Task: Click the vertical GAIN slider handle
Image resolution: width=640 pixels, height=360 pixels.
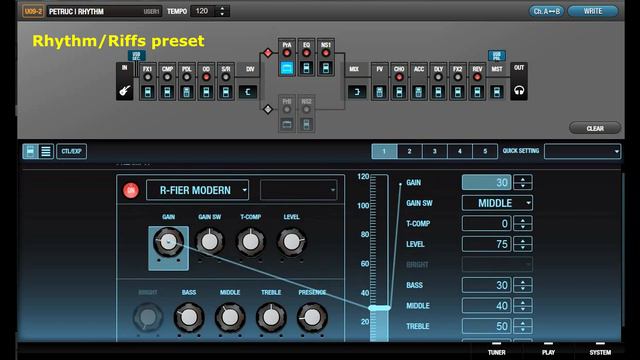Action: pyautogui.click(x=379, y=308)
